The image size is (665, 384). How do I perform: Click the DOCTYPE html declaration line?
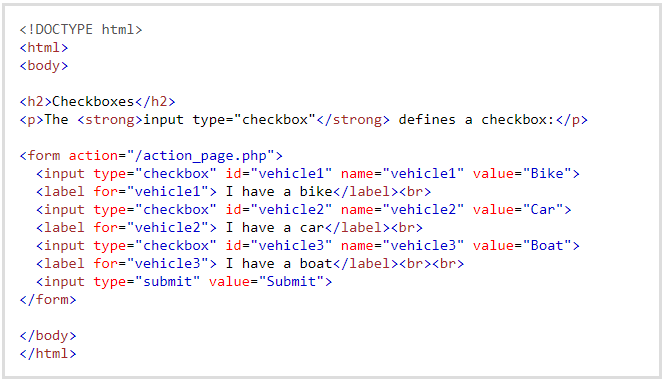tap(81, 29)
